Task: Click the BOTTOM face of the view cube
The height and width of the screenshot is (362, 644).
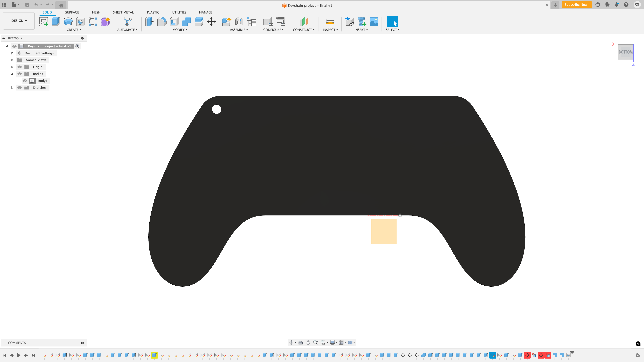Action: coord(625,52)
